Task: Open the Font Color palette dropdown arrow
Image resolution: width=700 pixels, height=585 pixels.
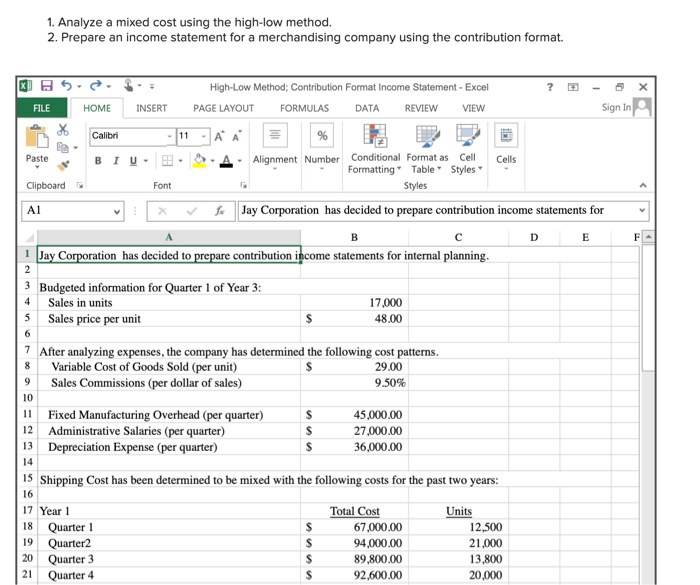Action: pos(240,161)
